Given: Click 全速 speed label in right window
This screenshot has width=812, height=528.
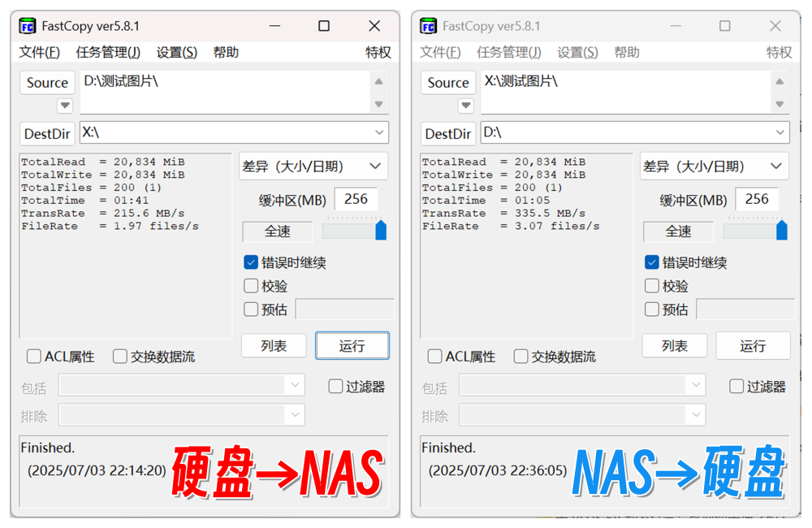Looking at the screenshot, I should click(x=678, y=232).
